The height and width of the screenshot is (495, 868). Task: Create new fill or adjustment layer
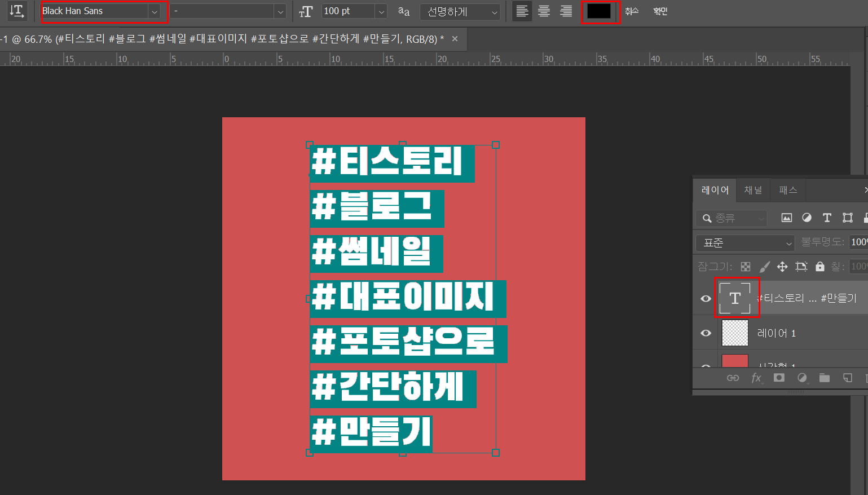(x=802, y=378)
